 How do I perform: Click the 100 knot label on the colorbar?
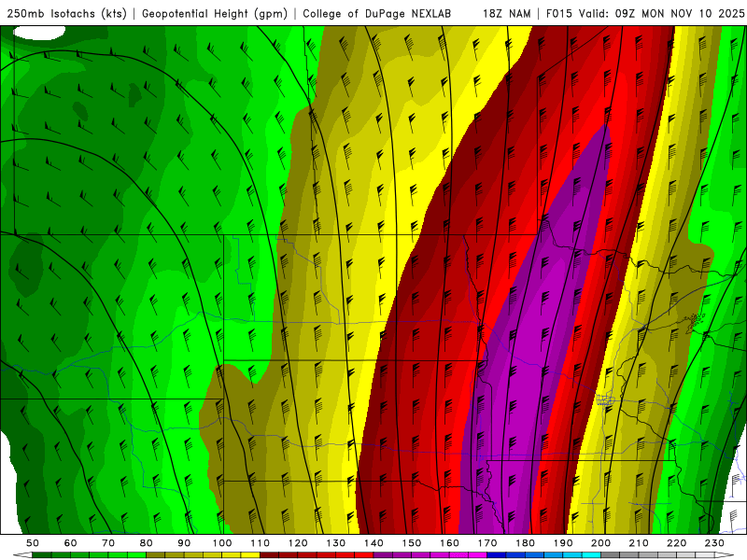pos(222,543)
